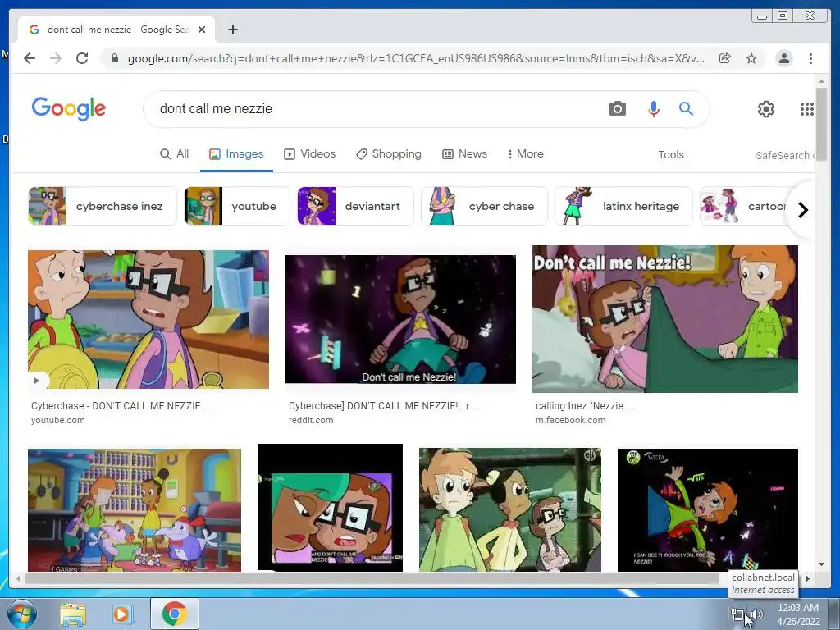This screenshot has height=630, width=840.
Task: Click the reddit.com source text
Action: tap(311, 421)
